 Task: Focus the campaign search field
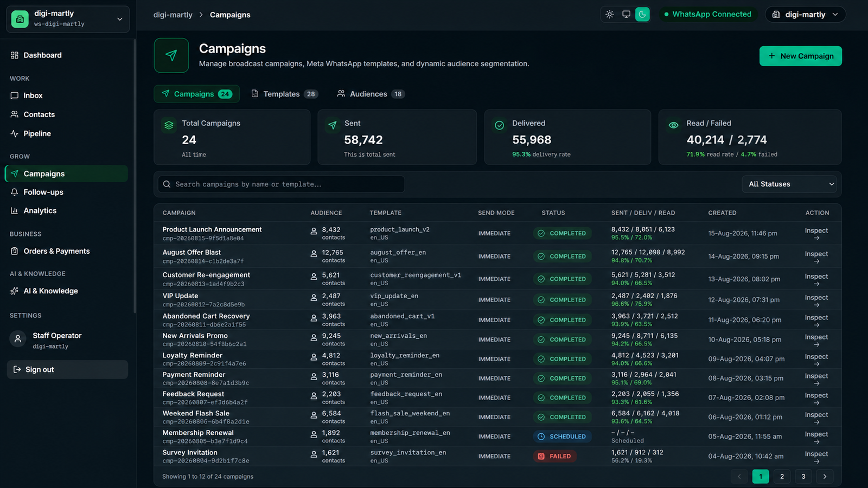click(x=281, y=184)
